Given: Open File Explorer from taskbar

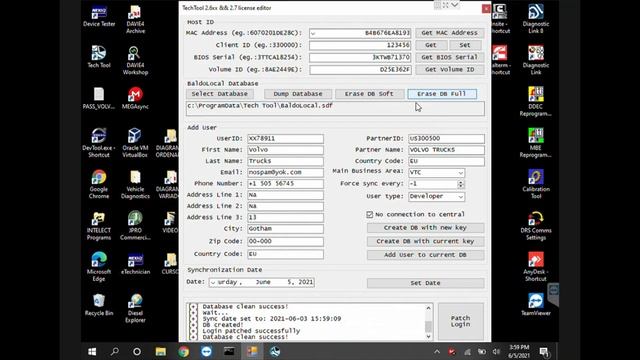Looking at the screenshot, I should pyautogui.click(x=160, y=351).
